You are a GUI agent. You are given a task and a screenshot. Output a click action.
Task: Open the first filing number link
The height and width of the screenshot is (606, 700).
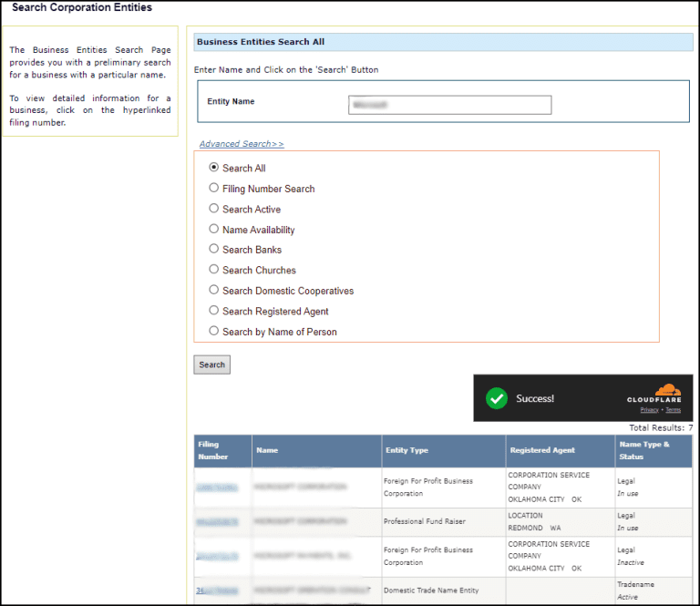pos(217,488)
